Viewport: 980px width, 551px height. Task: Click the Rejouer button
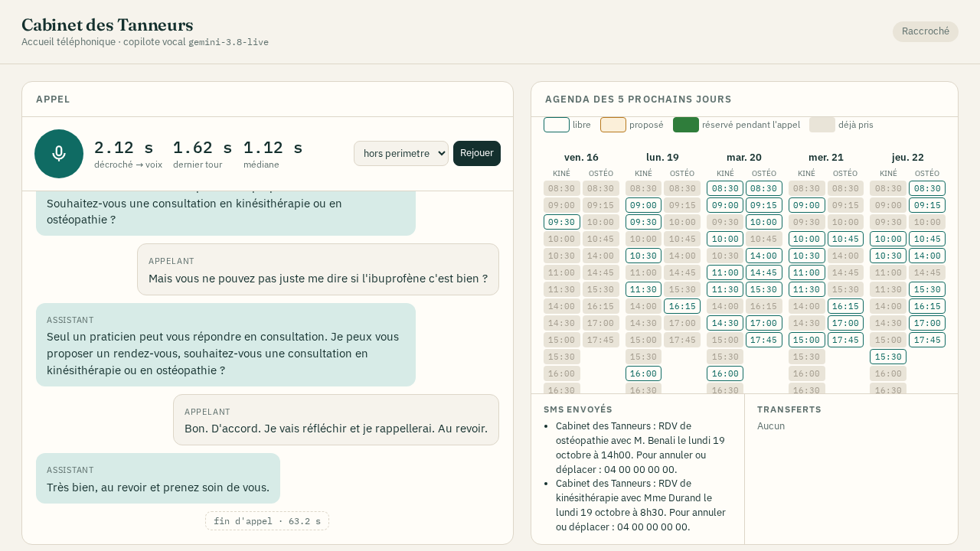pyautogui.click(x=477, y=153)
